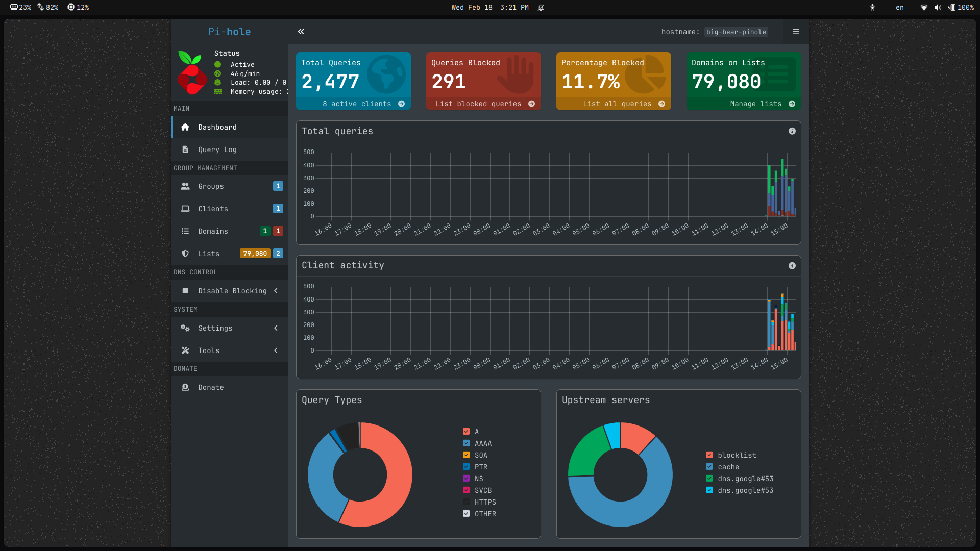
Task: Click arrow icon beside Manage lists
Action: click(x=792, y=104)
